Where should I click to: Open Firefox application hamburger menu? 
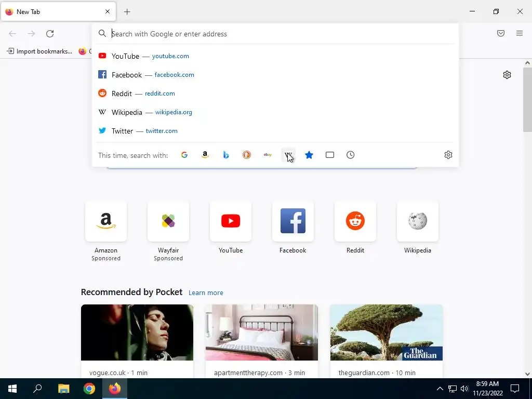click(x=520, y=33)
